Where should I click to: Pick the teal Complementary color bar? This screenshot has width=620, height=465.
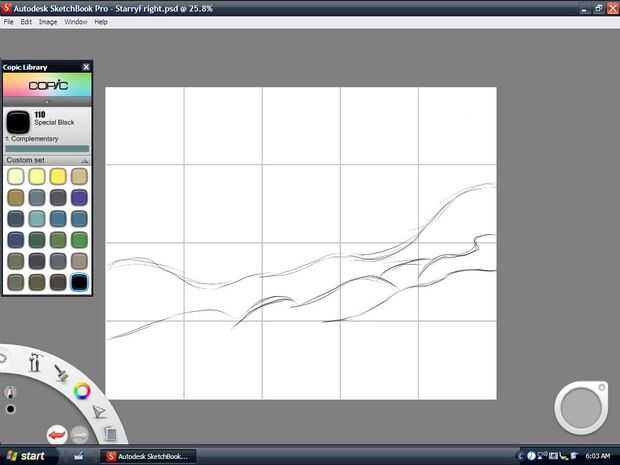[47, 149]
